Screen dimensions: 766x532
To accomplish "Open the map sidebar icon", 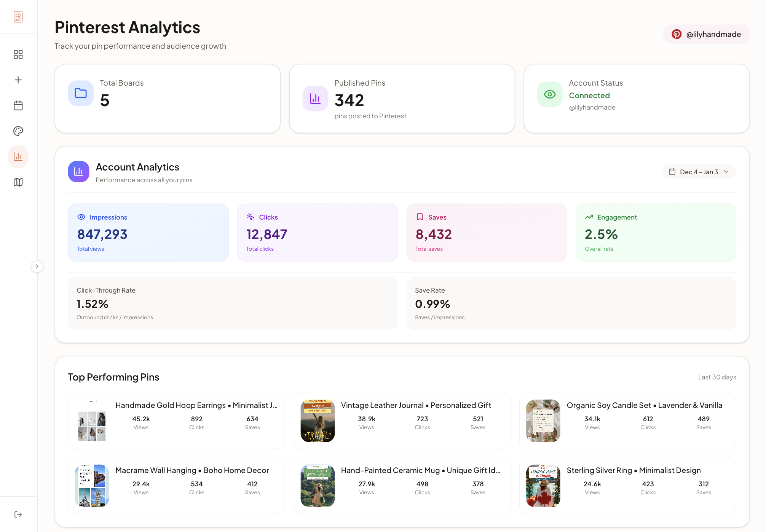I will click(x=18, y=182).
